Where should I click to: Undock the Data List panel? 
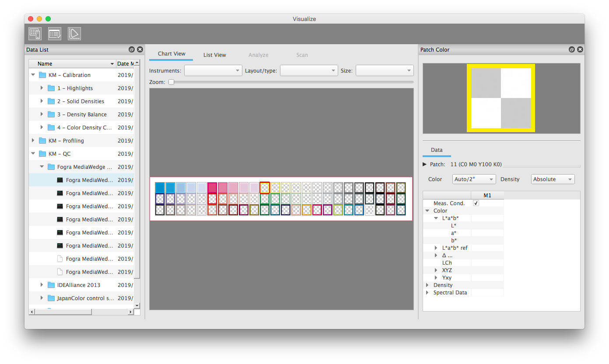pyautogui.click(x=132, y=50)
